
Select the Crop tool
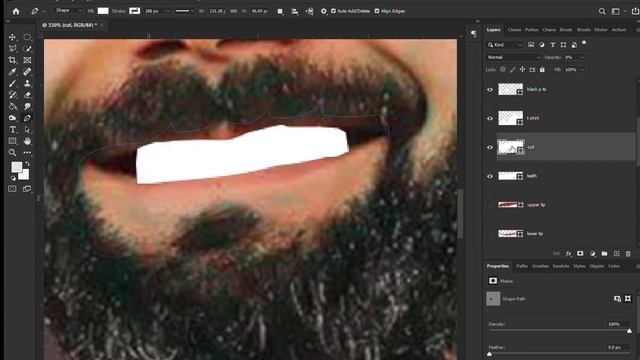pyautogui.click(x=13, y=60)
